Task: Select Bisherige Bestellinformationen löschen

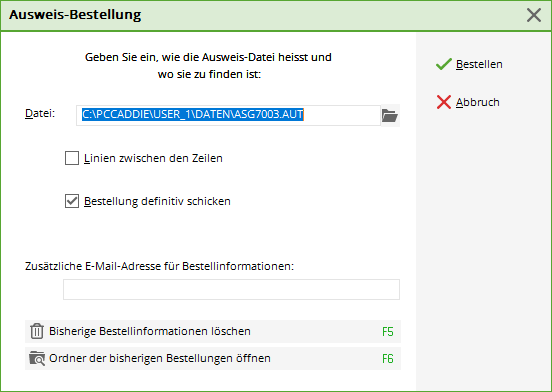Action: point(213,331)
